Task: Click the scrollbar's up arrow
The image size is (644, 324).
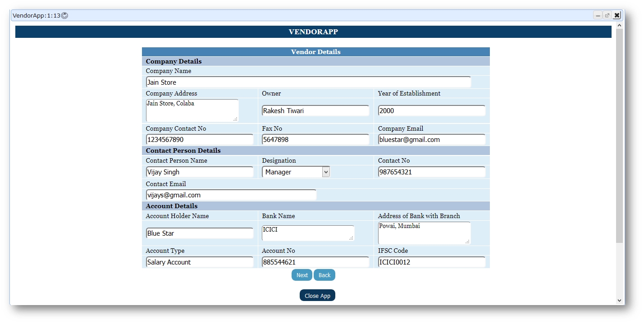Action: (x=619, y=26)
